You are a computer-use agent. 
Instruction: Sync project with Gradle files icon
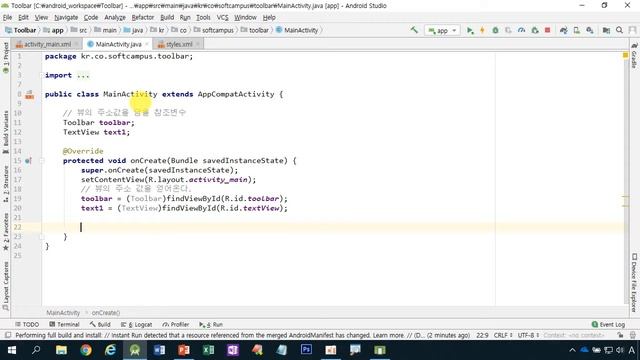click(563, 30)
